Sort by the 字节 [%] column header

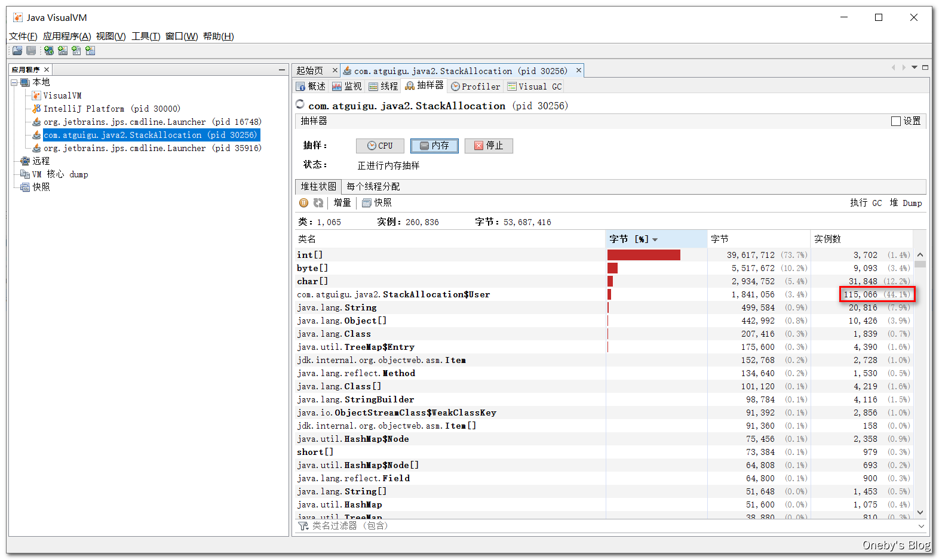pyautogui.click(x=656, y=239)
